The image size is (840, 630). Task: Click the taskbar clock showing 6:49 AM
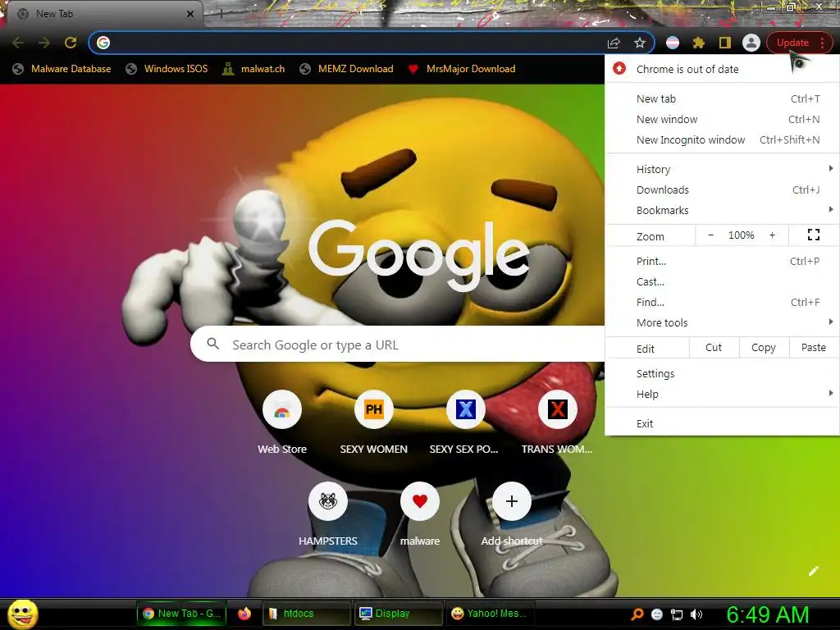coord(767,614)
